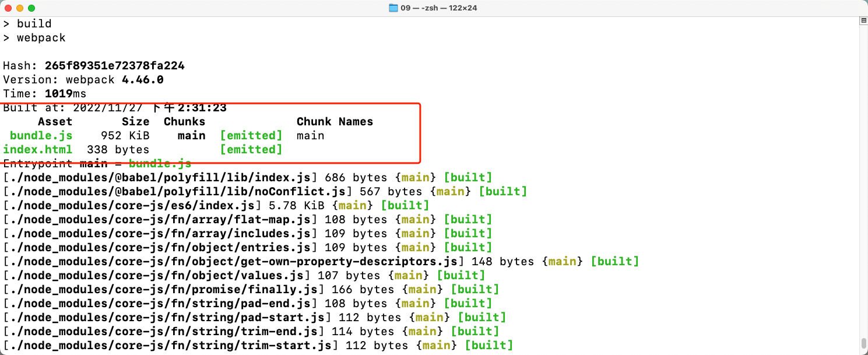Click {main} on the flat-map.js line

click(416, 220)
